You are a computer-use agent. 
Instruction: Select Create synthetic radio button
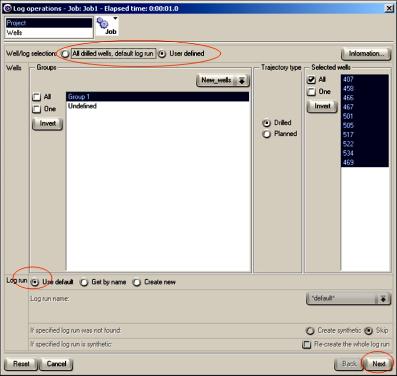pyautogui.click(x=310, y=331)
